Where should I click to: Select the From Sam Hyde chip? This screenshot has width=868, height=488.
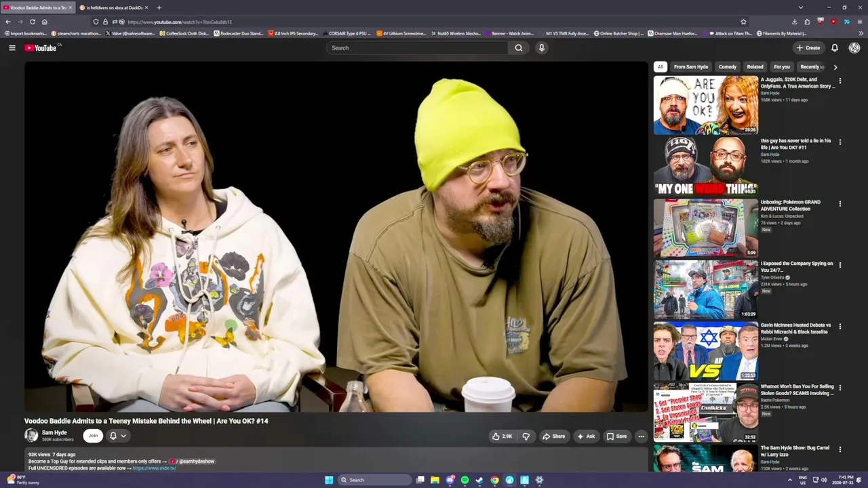691,67
